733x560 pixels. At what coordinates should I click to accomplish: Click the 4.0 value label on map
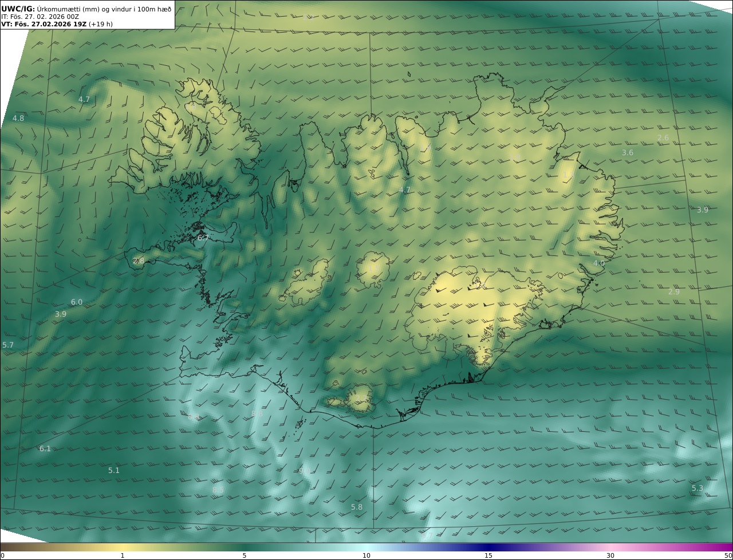click(598, 263)
